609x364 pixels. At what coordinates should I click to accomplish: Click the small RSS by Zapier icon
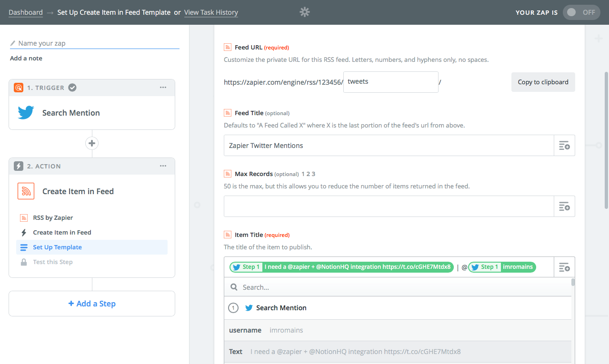(24, 217)
